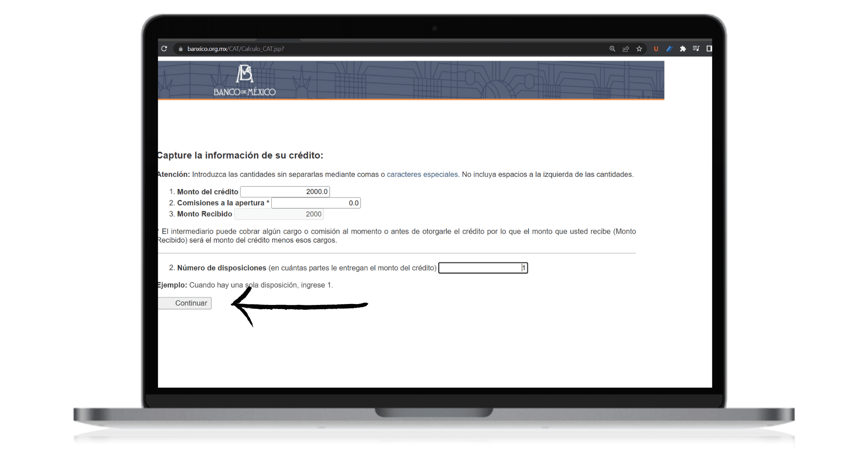Open the media controls playlist icon

coord(696,49)
